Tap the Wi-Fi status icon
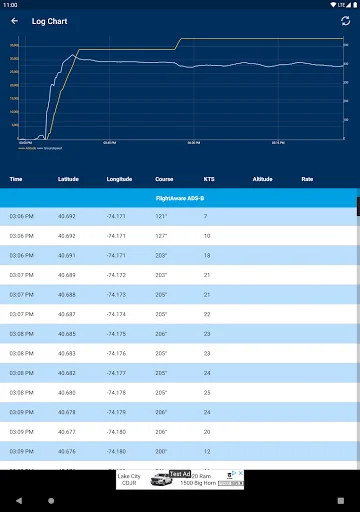 coord(333,5)
